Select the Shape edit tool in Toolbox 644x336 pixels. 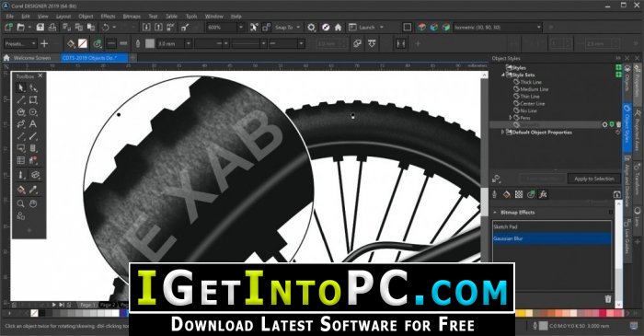pyautogui.click(x=33, y=87)
